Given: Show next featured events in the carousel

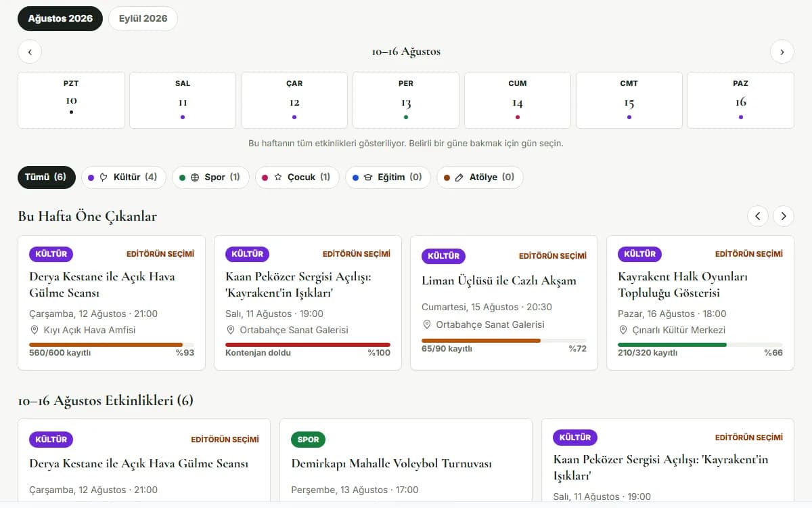Looking at the screenshot, I should [x=784, y=216].
